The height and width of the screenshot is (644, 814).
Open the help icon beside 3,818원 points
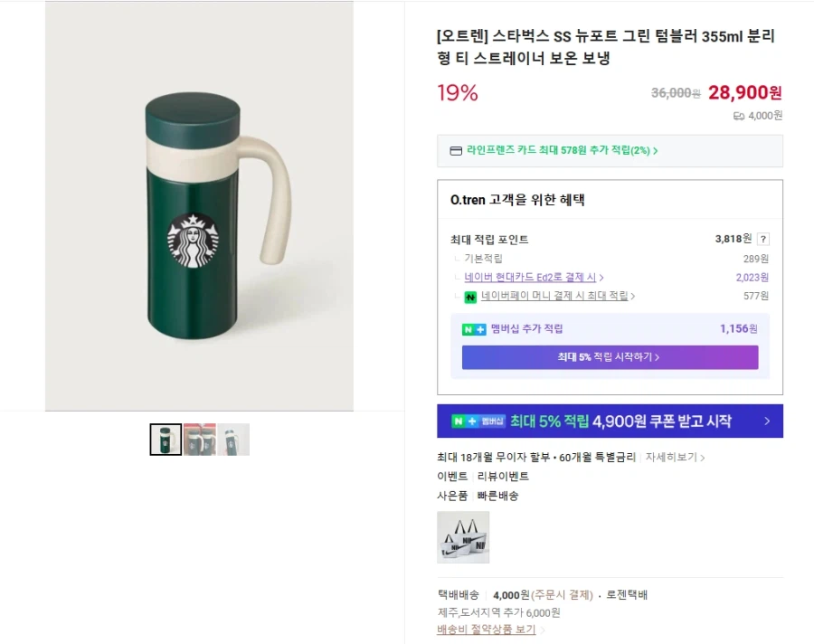coord(763,237)
